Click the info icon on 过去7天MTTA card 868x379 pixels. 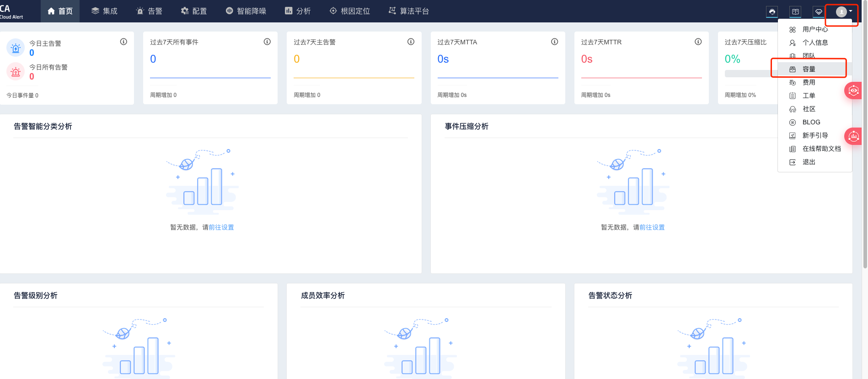pyautogui.click(x=554, y=42)
